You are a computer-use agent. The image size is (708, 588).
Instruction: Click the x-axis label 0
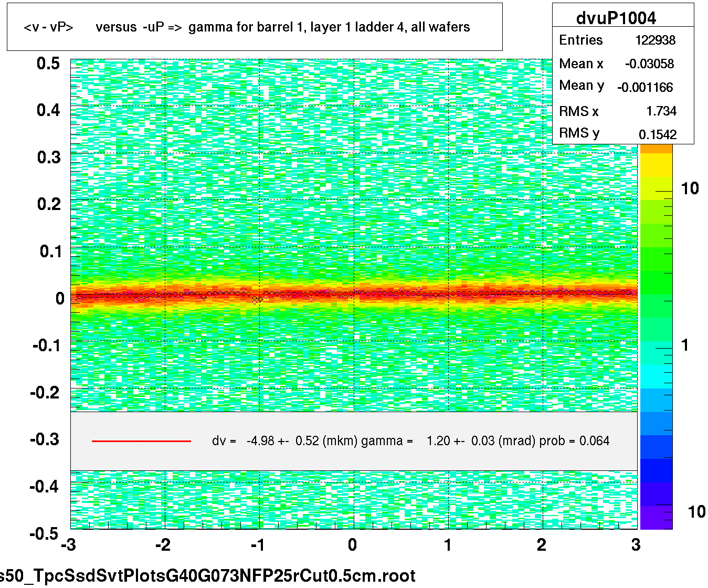353,545
